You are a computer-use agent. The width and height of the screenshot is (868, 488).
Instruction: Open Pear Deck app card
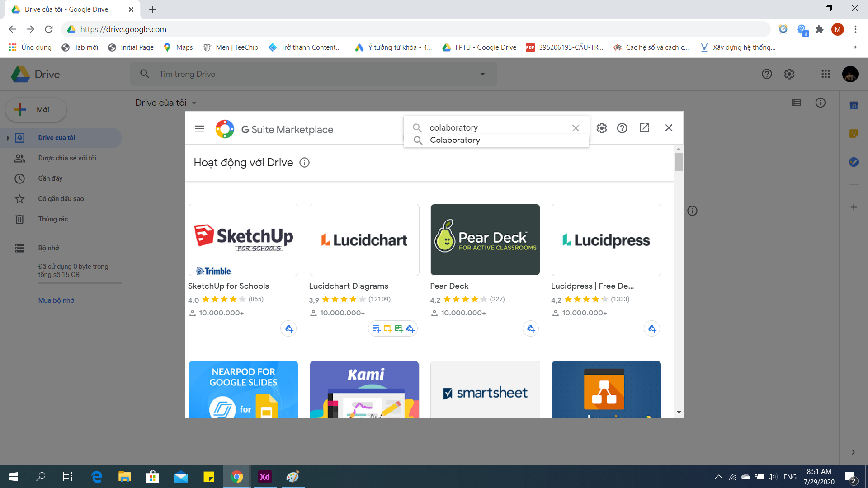click(485, 240)
